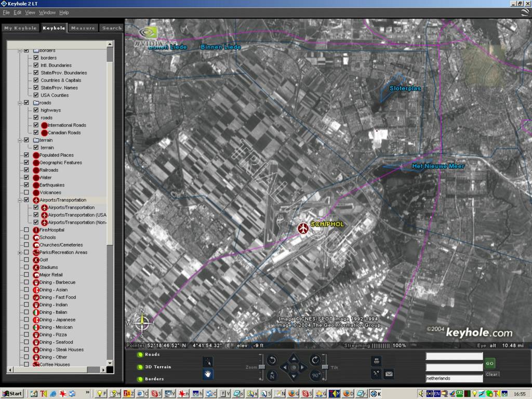Viewport: 532px width, 399px height.
Task: Click the center navigation pad button
Action: [294, 367]
